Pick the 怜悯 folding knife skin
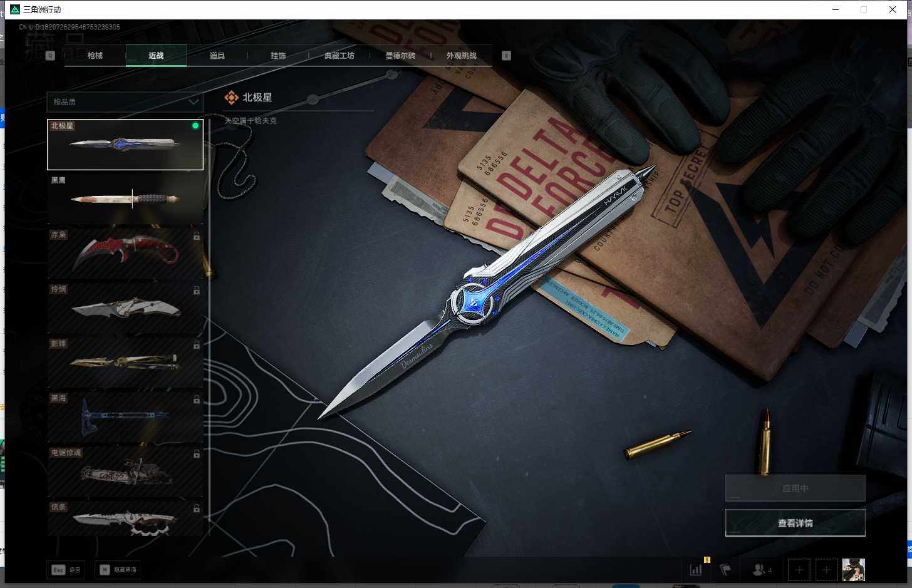Screen dimensions: 912x588 click(125, 307)
